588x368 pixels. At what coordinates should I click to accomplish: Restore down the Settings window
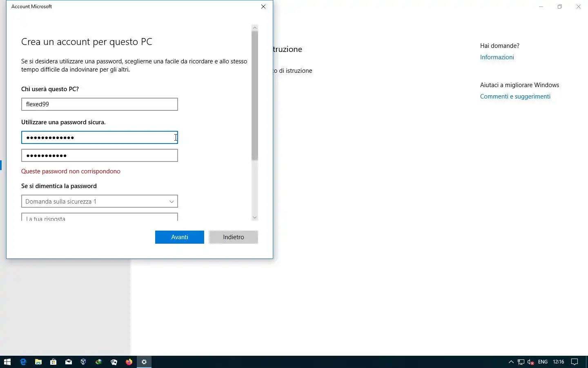[560, 7]
